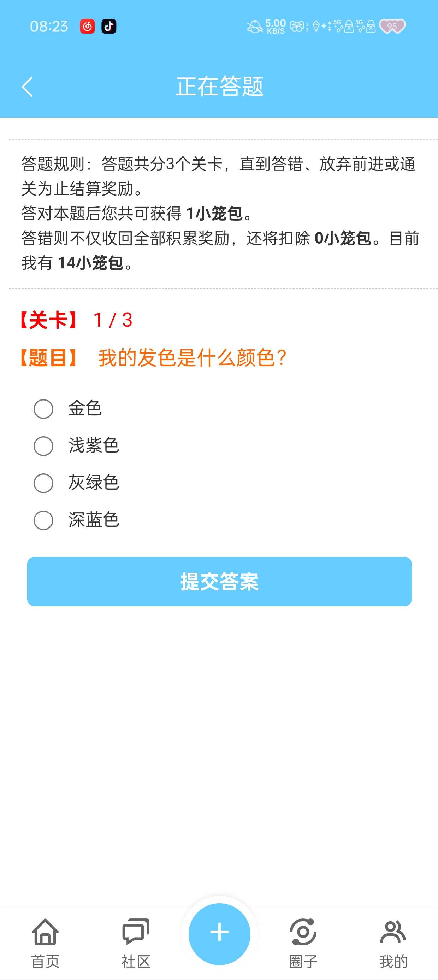Select the 金色 radio option
This screenshot has width=438, height=980.
pyautogui.click(x=43, y=409)
